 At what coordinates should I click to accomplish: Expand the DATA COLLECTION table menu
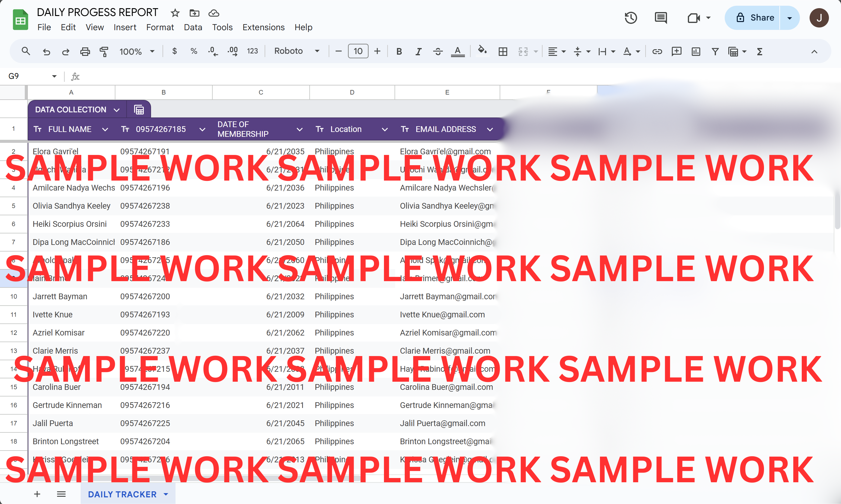(x=117, y=110)
